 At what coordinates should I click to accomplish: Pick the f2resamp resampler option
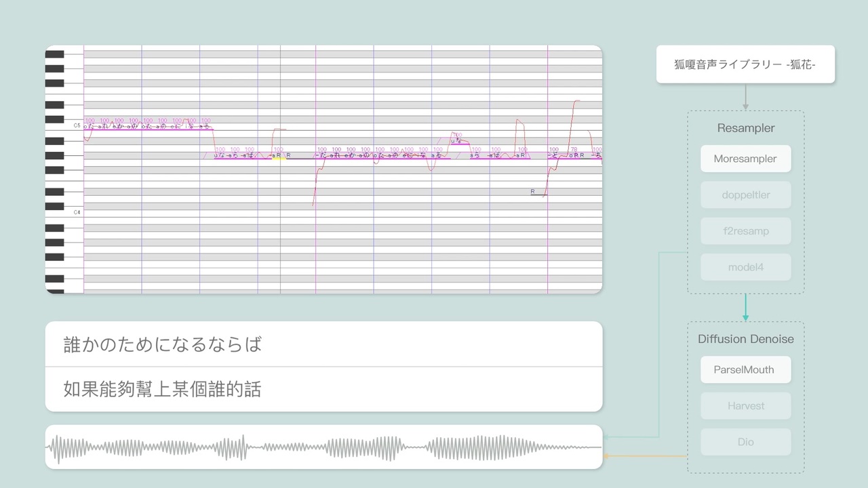(745, 231)
